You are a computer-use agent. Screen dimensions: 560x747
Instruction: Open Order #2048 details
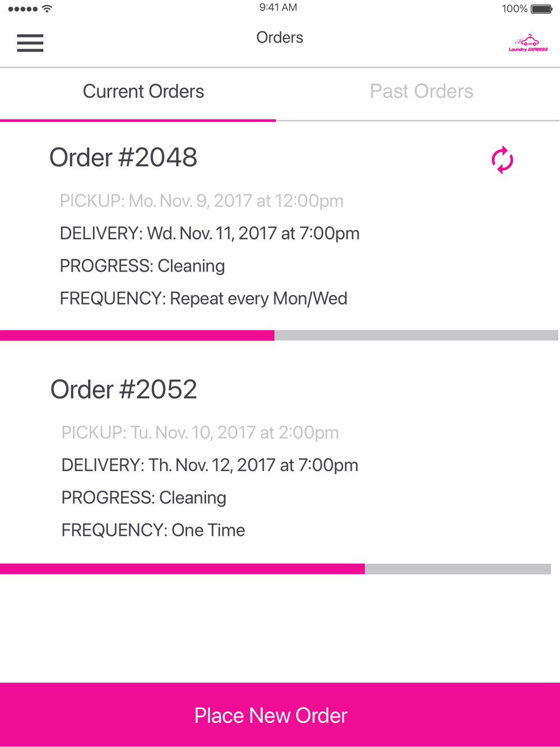pyautogui.click(x=123, y=157)
